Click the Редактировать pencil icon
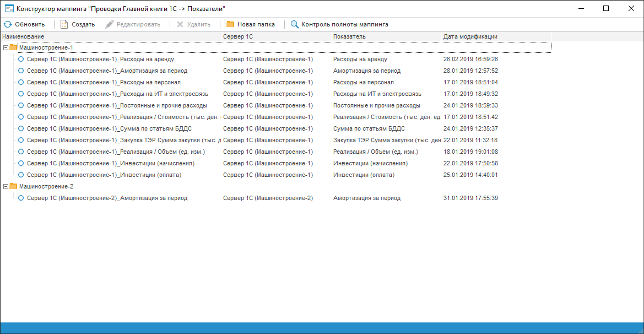This screenshot has height=334, width=644. click(x=109, y=24)
